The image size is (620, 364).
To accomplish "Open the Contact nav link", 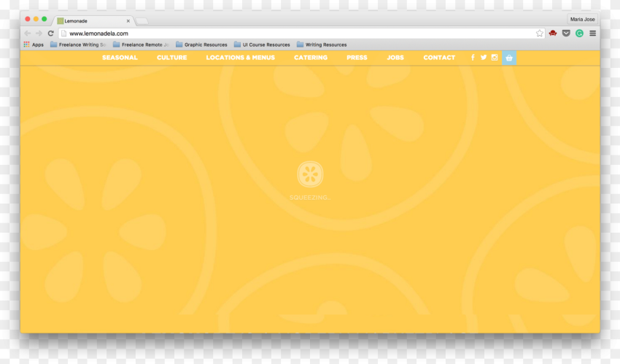I will [x=439, y=58].
